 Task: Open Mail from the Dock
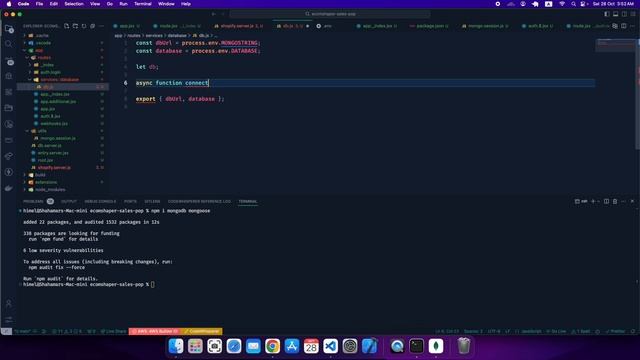[253, 346]
